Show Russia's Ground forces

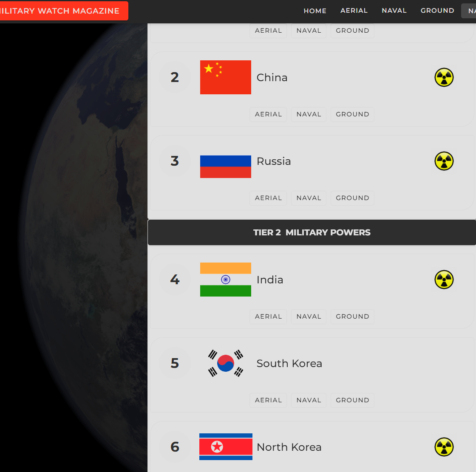point(352,198)
